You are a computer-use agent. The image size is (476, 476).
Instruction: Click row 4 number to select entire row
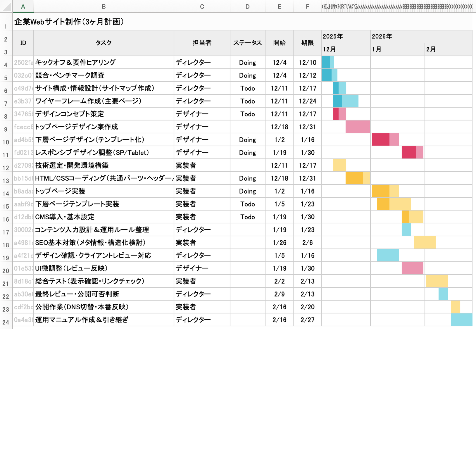(x=6, y=62)
